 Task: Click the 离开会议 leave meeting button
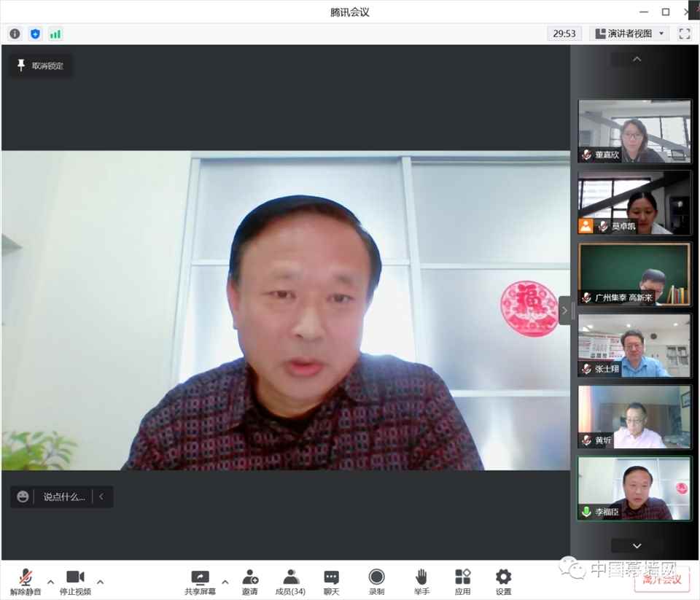662,580
